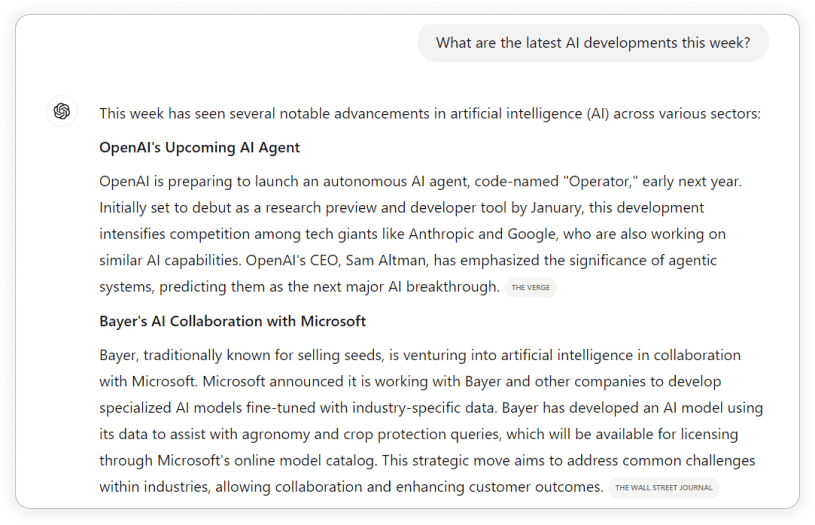Image resolution: width=815 pixels, height=525 pixels.
Task: Open The Verge source citation
Action: pyautogui.click(x=529, y=288)
